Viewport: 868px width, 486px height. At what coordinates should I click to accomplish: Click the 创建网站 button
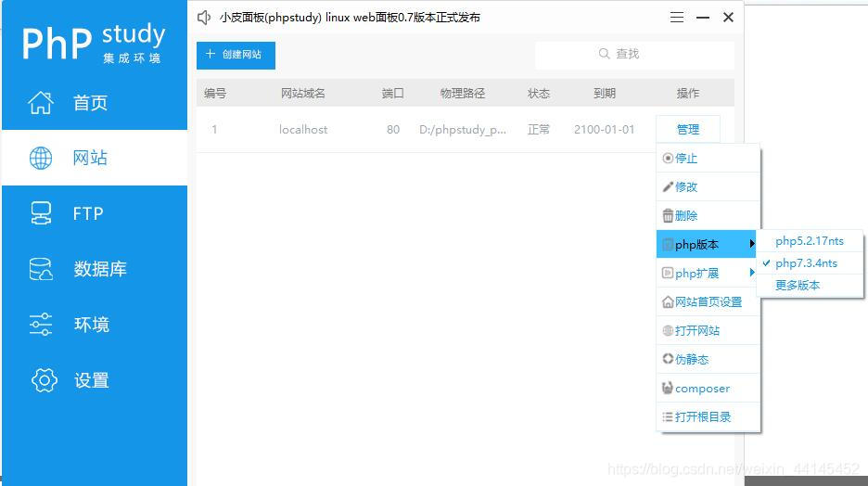pyautogui.click(x=236, y=55)
